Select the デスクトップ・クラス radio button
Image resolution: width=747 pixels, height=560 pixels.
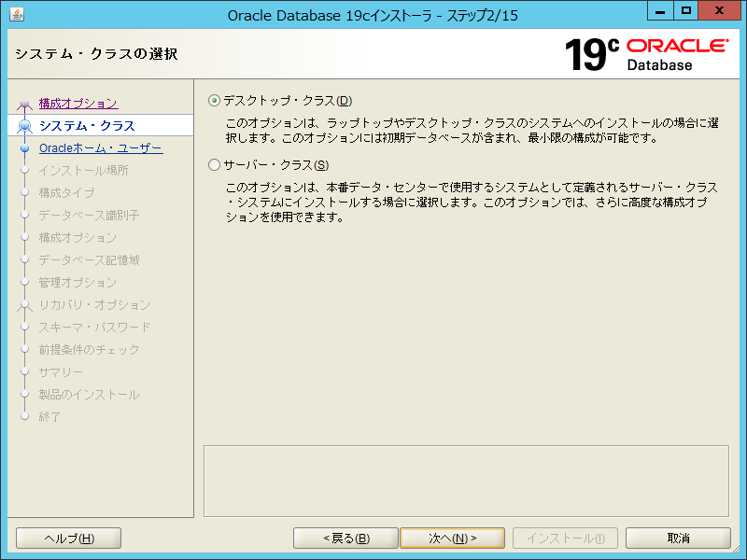click(x=215, y=101)
